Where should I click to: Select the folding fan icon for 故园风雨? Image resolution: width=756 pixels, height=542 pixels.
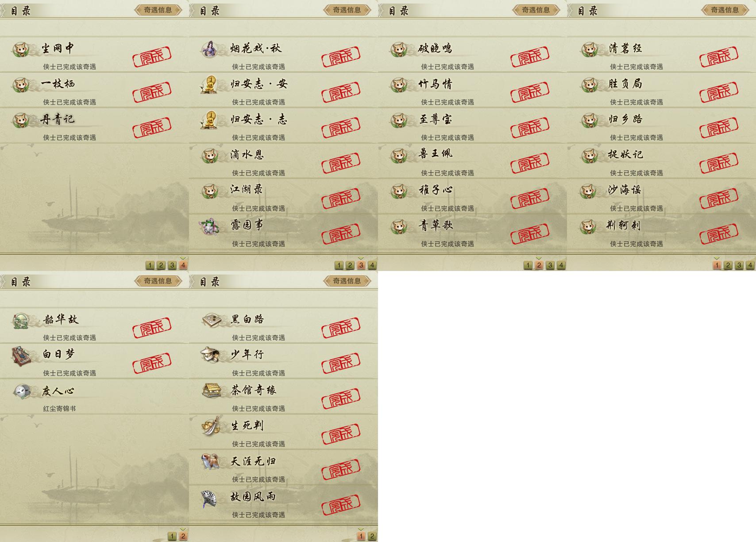coord(209,498)
